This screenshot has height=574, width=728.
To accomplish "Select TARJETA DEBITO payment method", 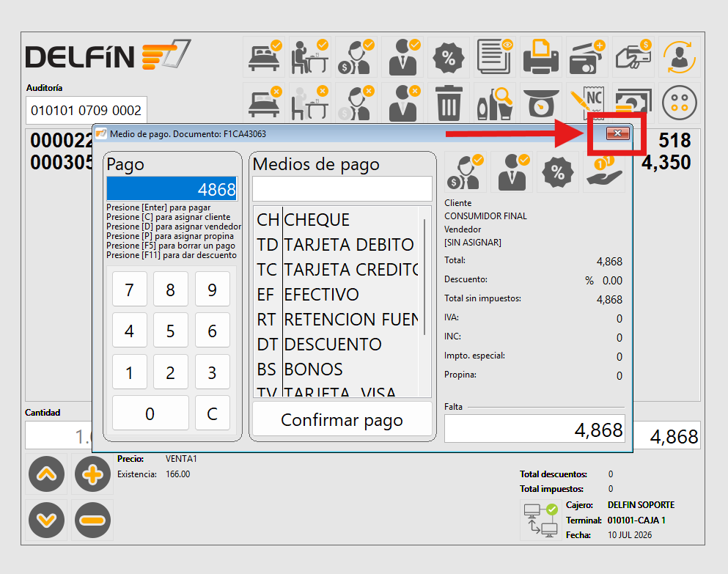I will [337, 245].
